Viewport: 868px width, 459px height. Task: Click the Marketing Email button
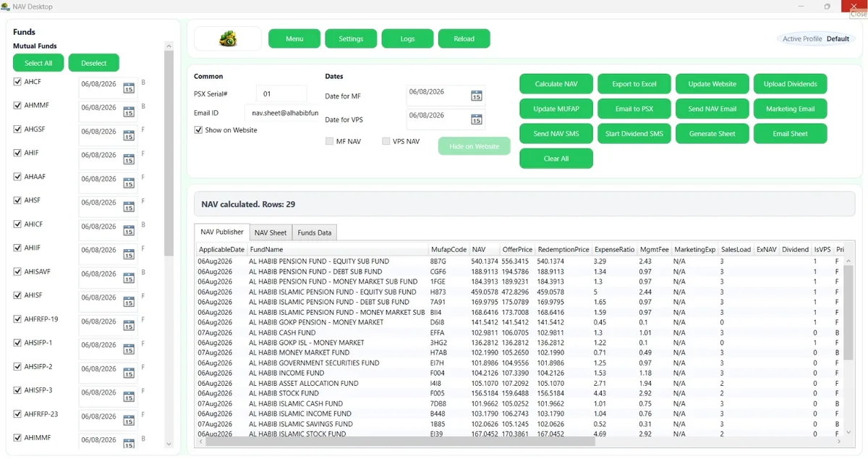791,109
